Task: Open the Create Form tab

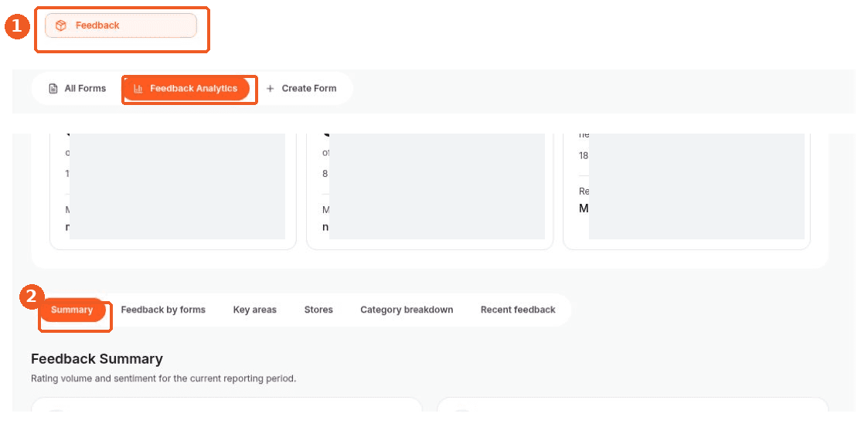Action: tap(301, 89)
